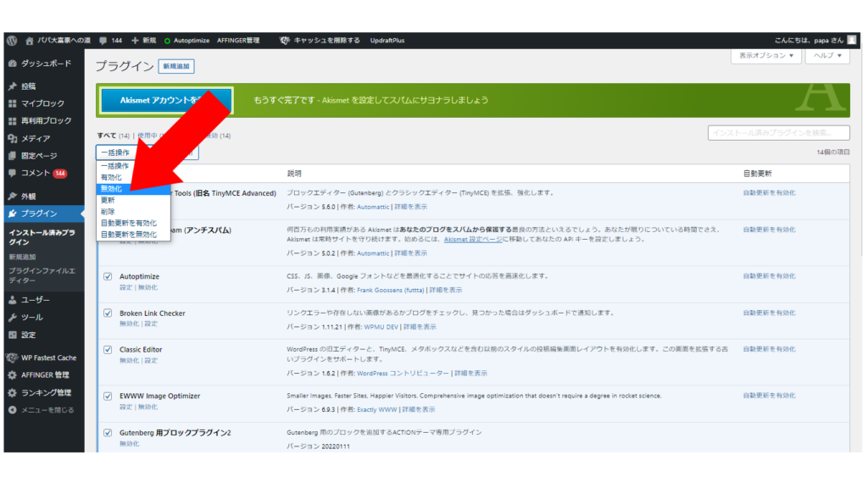Screen dimensions: 868x488
Task: Uncheck the Autoptimize plugin checkbox
Action: click(x=108, y=277)
